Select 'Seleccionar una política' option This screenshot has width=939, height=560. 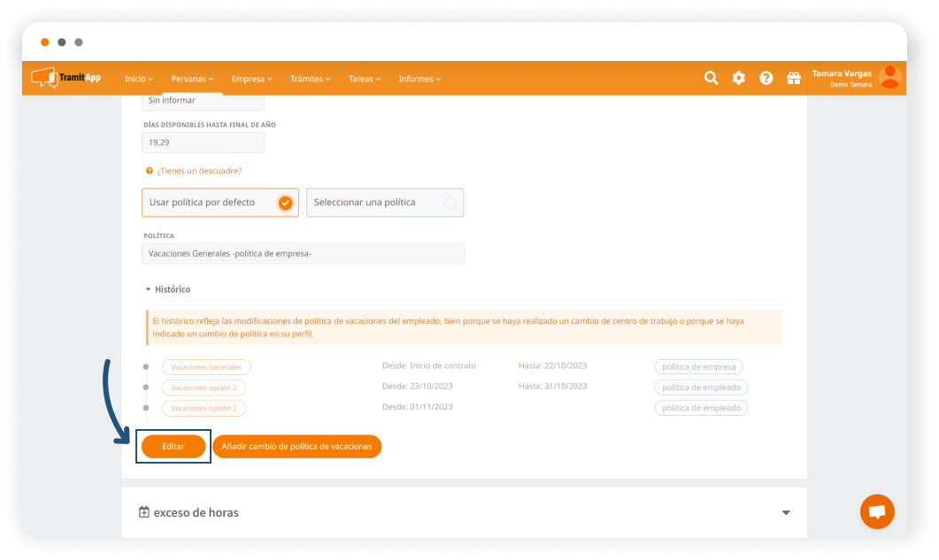384,203
